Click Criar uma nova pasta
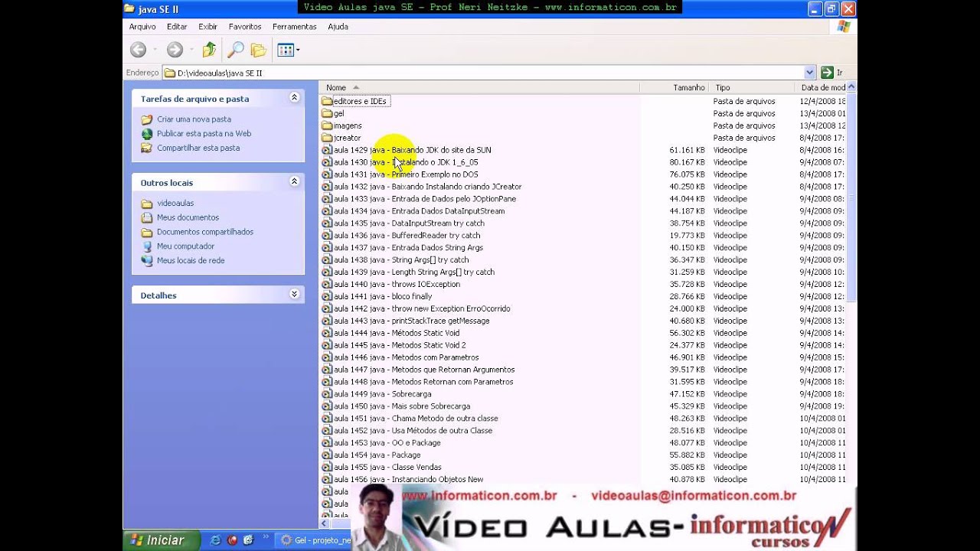This screenshot has height=551, width=980. [194, 119]
